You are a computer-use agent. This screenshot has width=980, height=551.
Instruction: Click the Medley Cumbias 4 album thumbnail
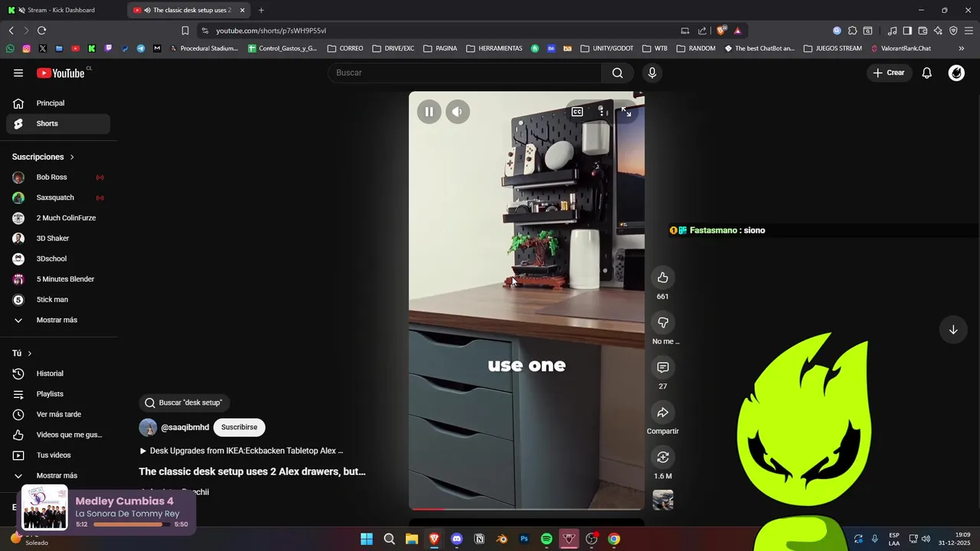click(x=44, y=508)
